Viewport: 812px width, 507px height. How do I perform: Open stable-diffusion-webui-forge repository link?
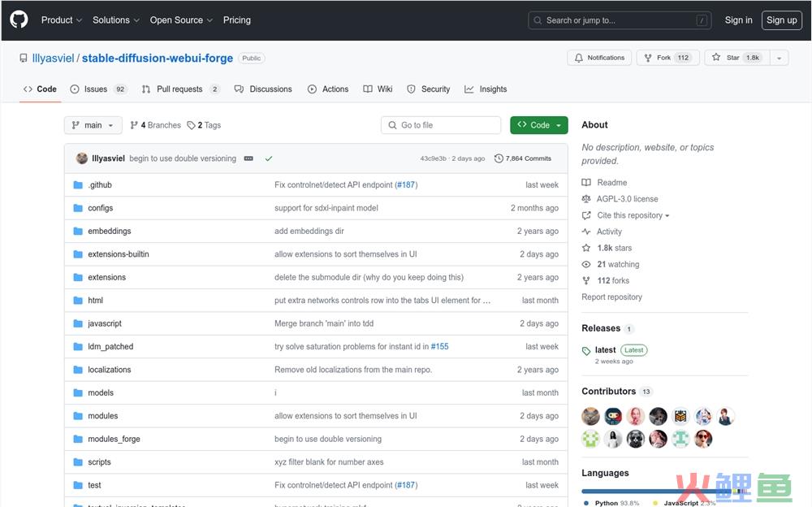(158, 58)
